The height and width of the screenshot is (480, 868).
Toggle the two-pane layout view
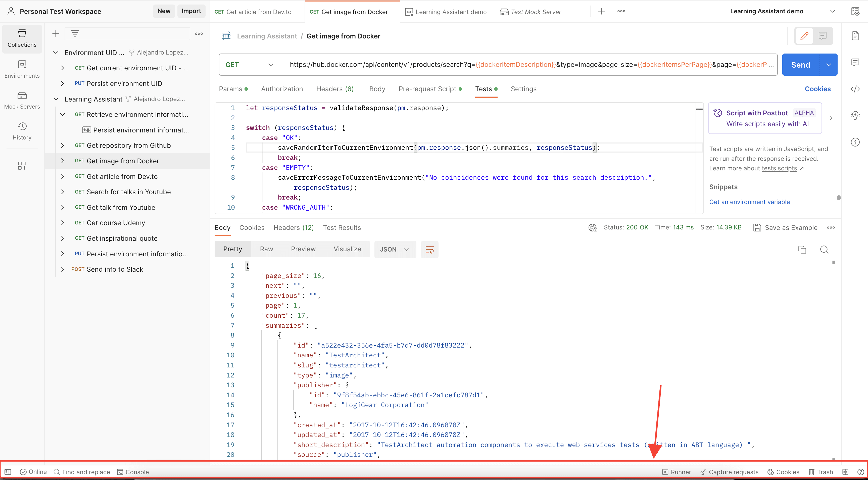[846, 472]
